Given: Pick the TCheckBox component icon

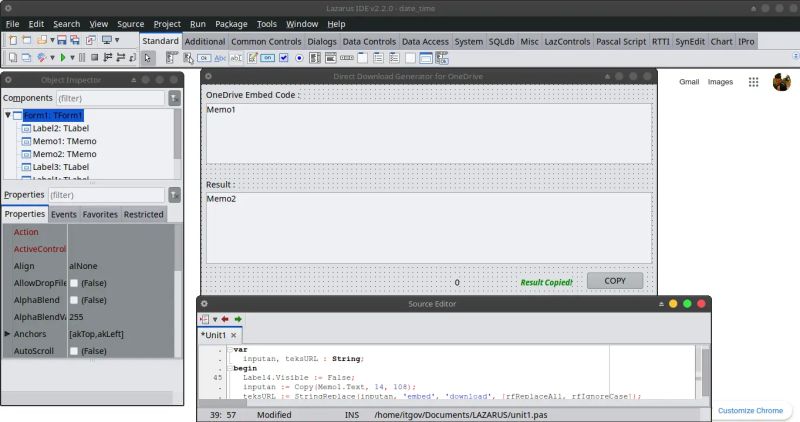Looking at the screenshot, I should tap(284, 58).
